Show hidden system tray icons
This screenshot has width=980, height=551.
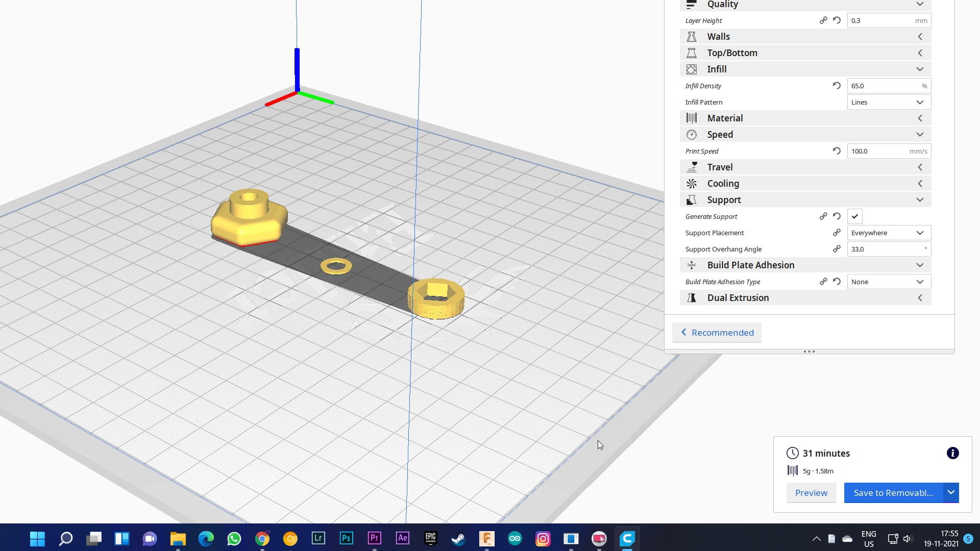(816, 539)
